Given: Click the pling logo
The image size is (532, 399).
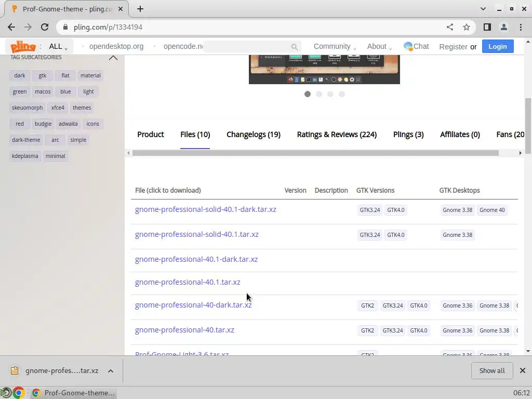Looking at the screenshot, I should coord(23,46).
